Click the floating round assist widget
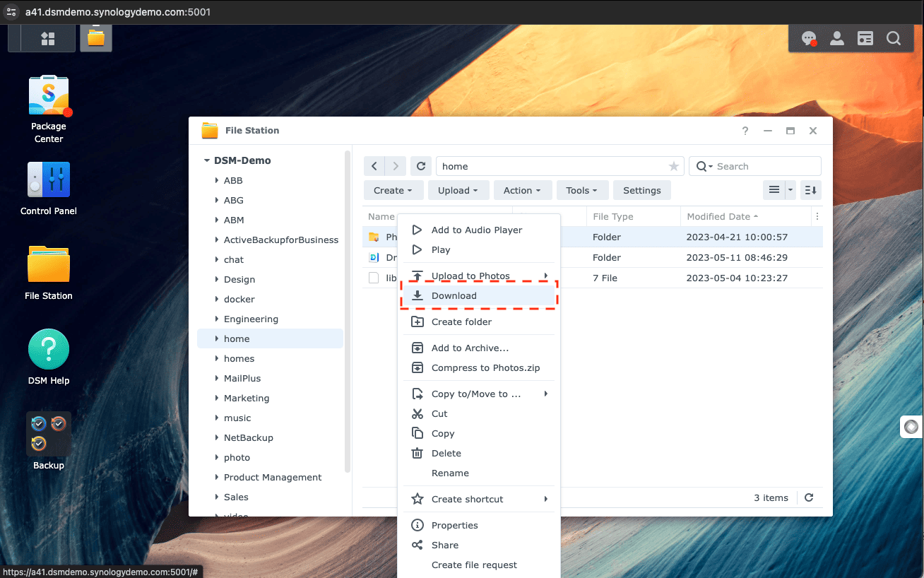924x578 pixels. coord(911,427)
